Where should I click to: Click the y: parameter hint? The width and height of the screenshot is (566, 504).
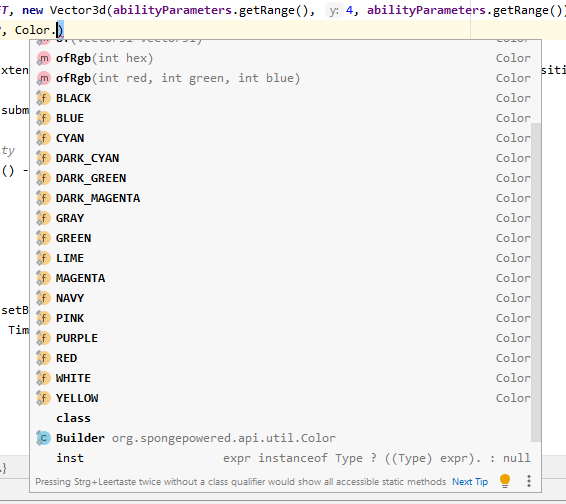(334, 10)
